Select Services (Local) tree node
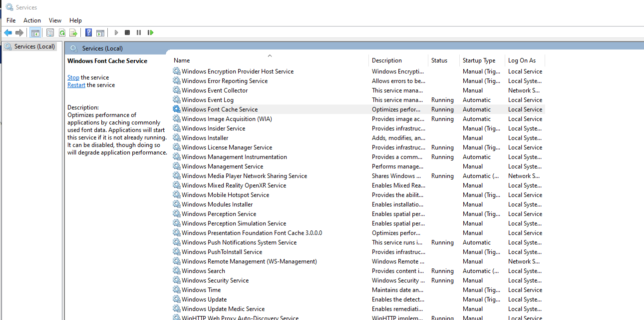 (x=30, y=46)
